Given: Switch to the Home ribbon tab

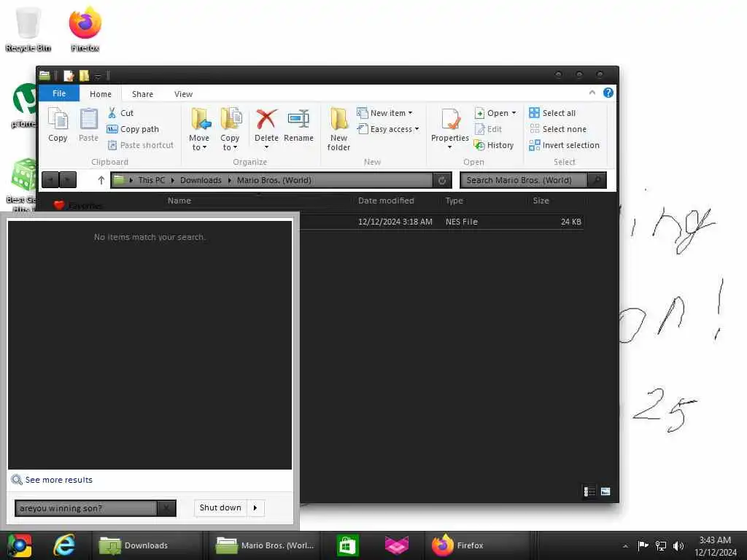Looking at the screenshot, I should pos(101,94).
